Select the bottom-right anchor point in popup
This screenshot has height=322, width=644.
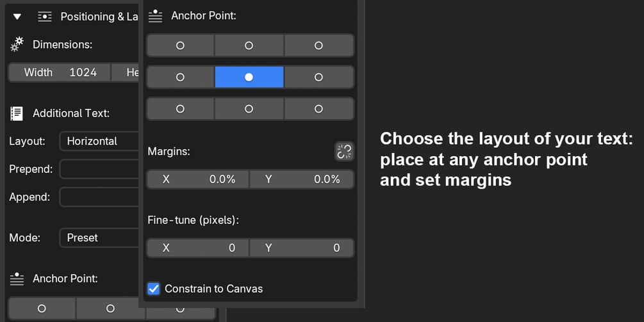(x=318, y=109)
